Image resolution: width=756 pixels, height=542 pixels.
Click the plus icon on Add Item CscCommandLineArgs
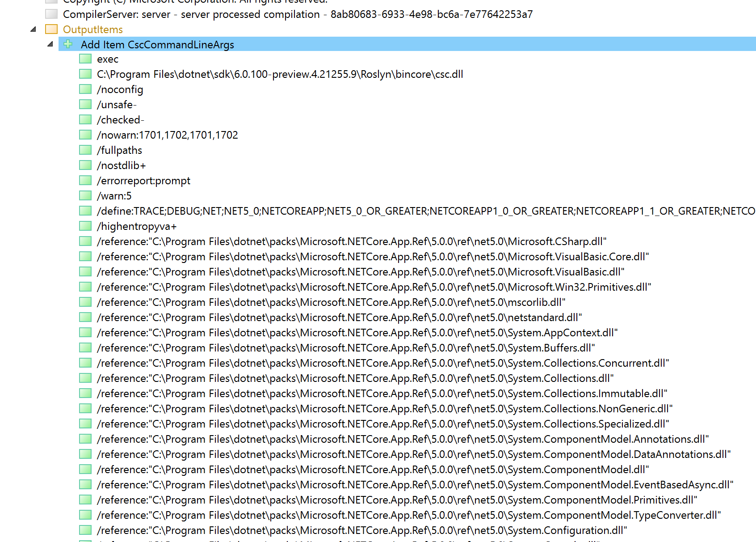tap(68, 44)
